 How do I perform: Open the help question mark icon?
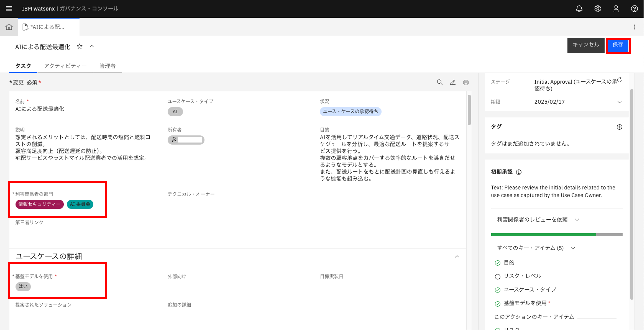tap(634, 9)
